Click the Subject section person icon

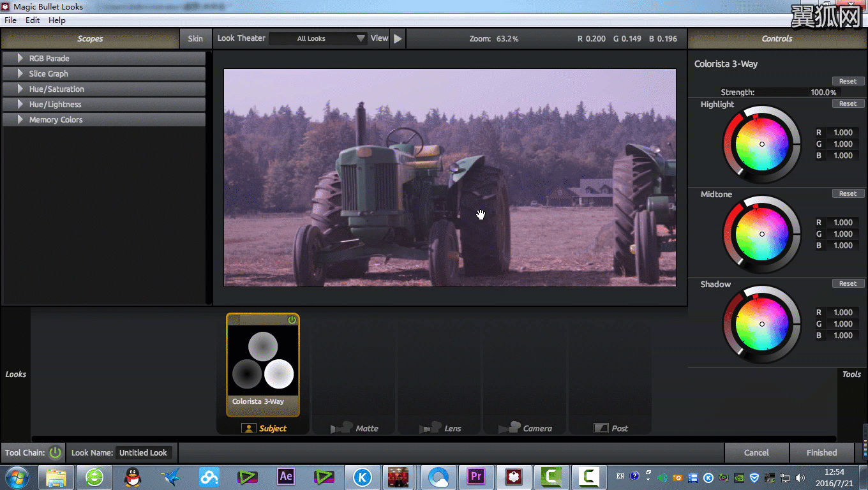coord(249,428)
